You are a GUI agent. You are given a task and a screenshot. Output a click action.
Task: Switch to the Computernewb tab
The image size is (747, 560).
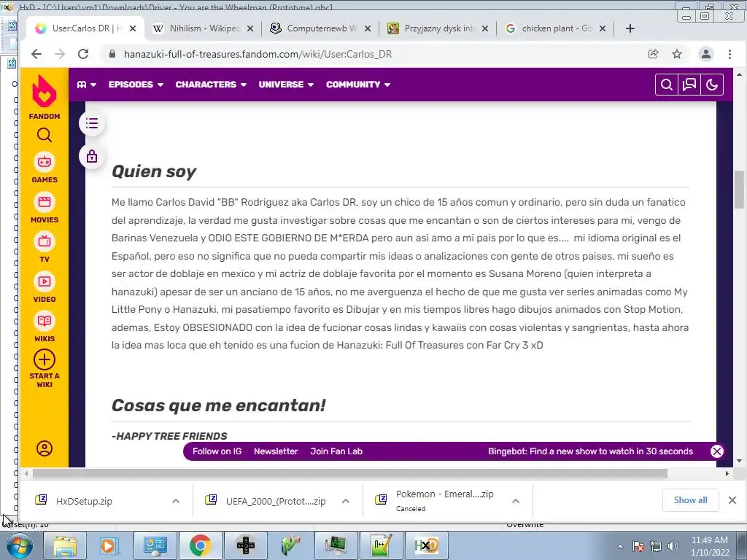tap(320, 28)
